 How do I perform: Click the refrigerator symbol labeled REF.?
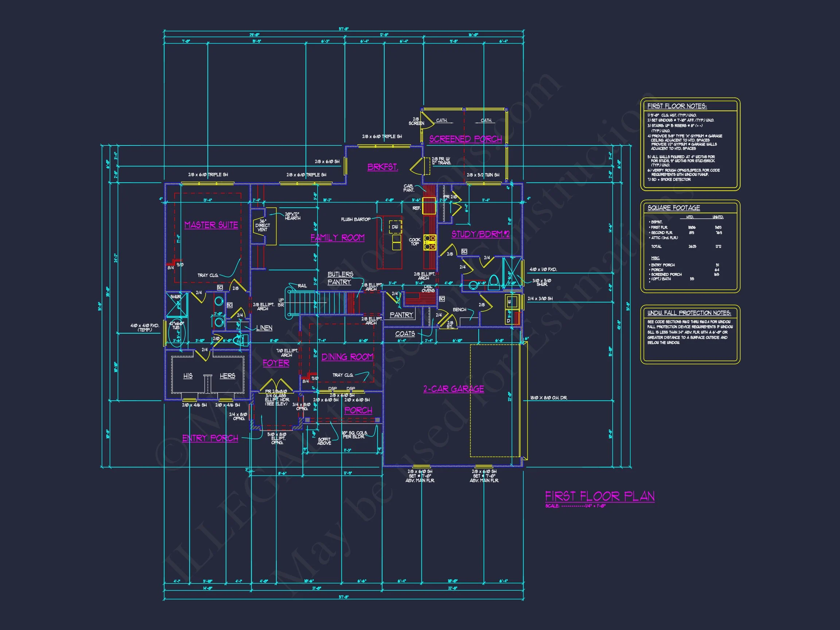coord(429,206)
